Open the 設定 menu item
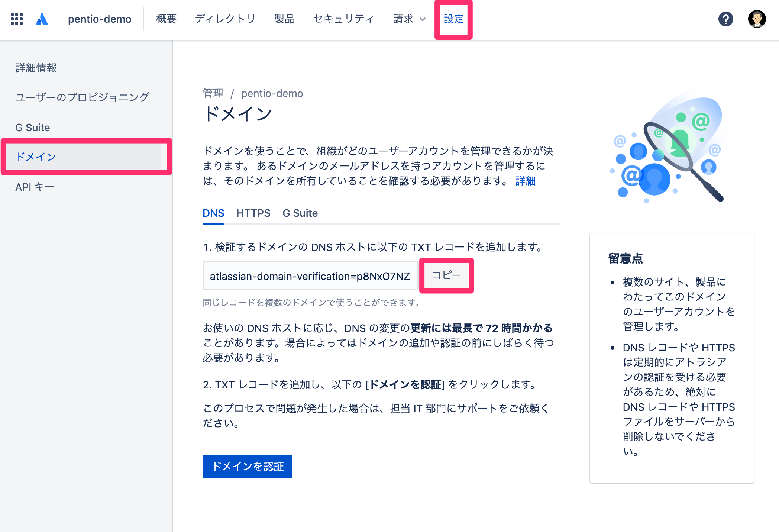 click(453, 19)
